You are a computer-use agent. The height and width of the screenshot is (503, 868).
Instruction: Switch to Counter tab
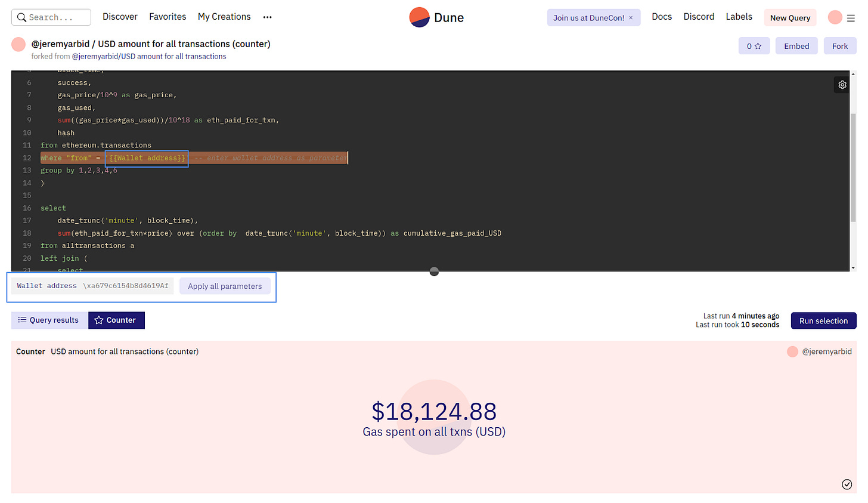pyautogui.click(x=116, y=320)
